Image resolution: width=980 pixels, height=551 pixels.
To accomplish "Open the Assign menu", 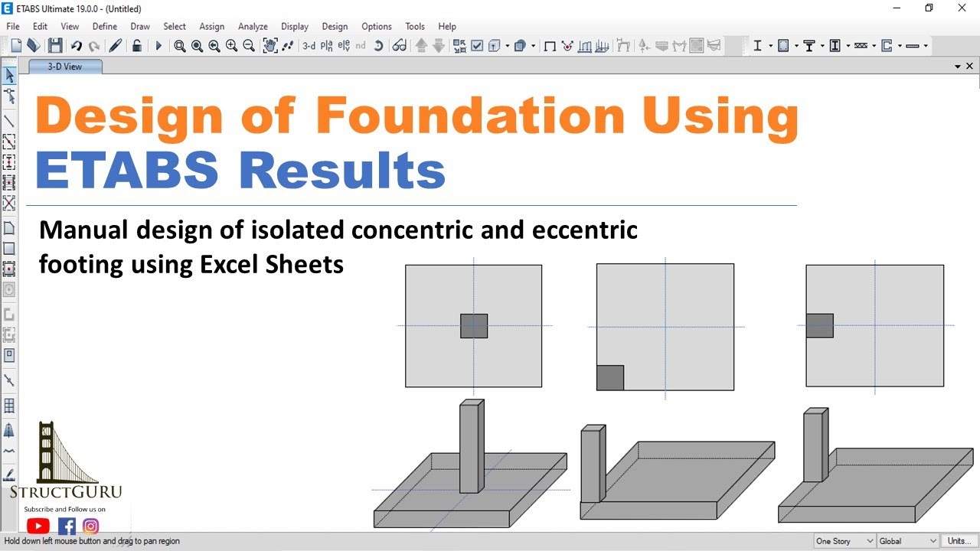I will 211,26.
